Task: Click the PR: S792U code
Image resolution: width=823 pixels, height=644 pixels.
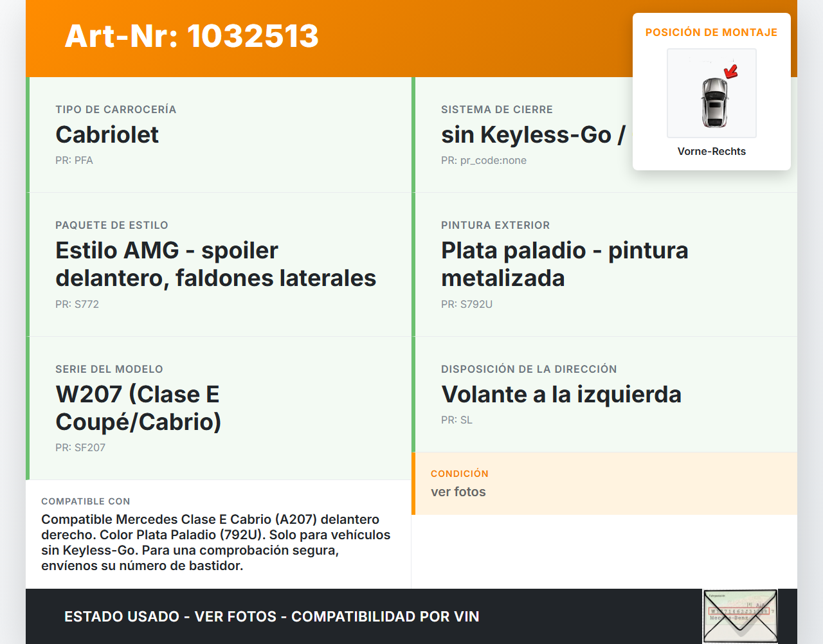Action: coord(467,304)
